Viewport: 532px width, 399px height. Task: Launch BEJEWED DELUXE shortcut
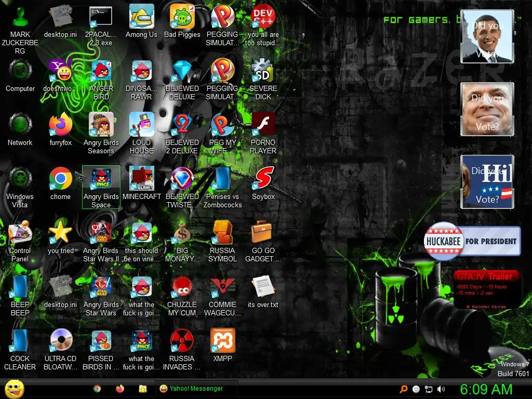click(182, 79)
